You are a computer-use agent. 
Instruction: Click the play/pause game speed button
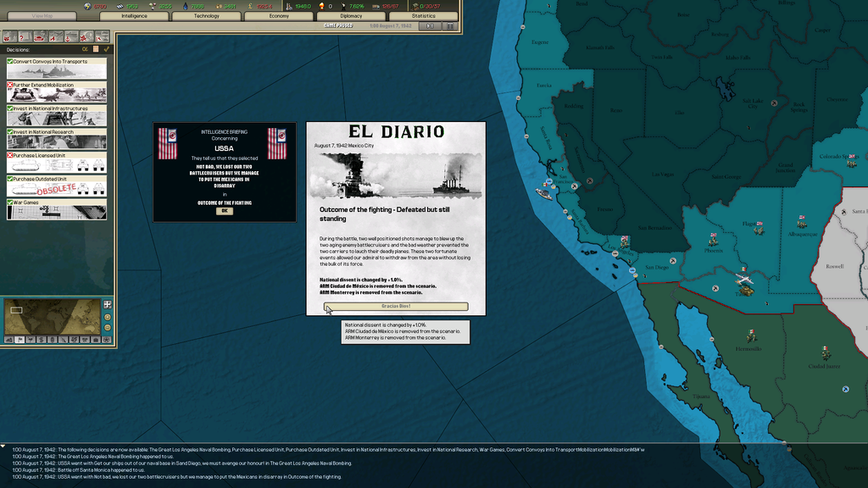coord(431,26)
